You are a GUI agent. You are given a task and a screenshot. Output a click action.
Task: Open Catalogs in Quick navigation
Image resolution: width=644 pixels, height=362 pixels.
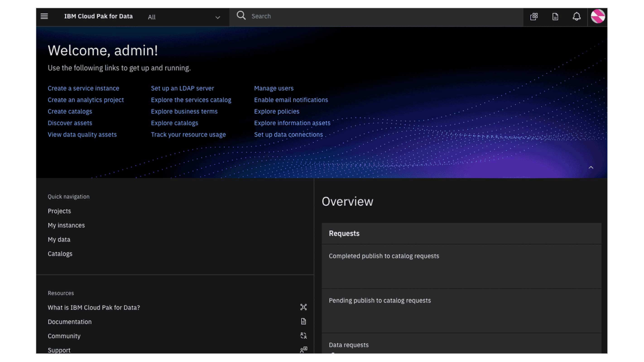pos(60,254)
